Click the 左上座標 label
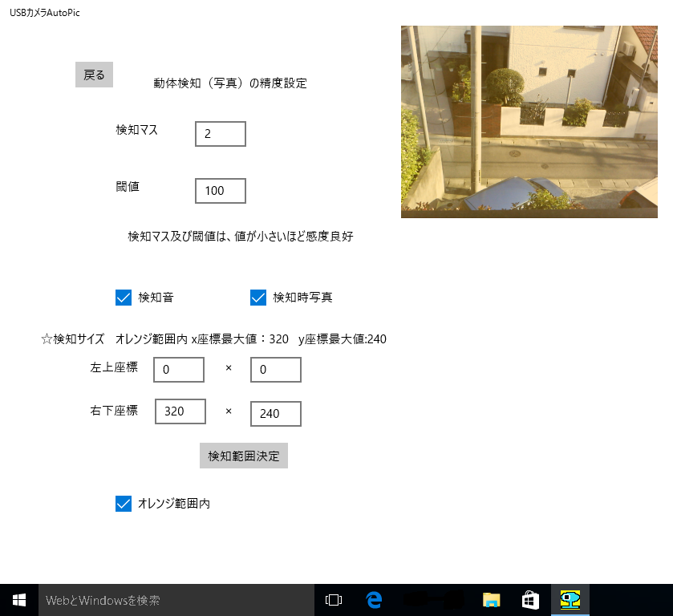 click(x=114, y=367)
